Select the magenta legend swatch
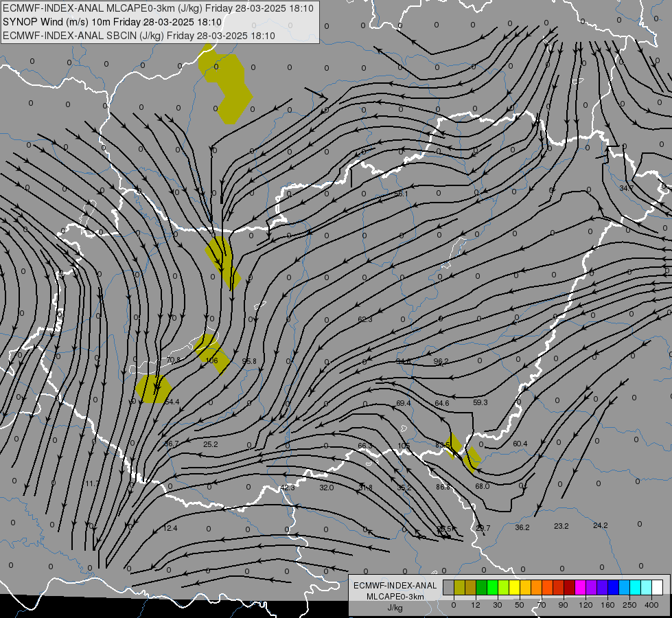The width and height of the screenshot is (672, 618). click(580, 587)
